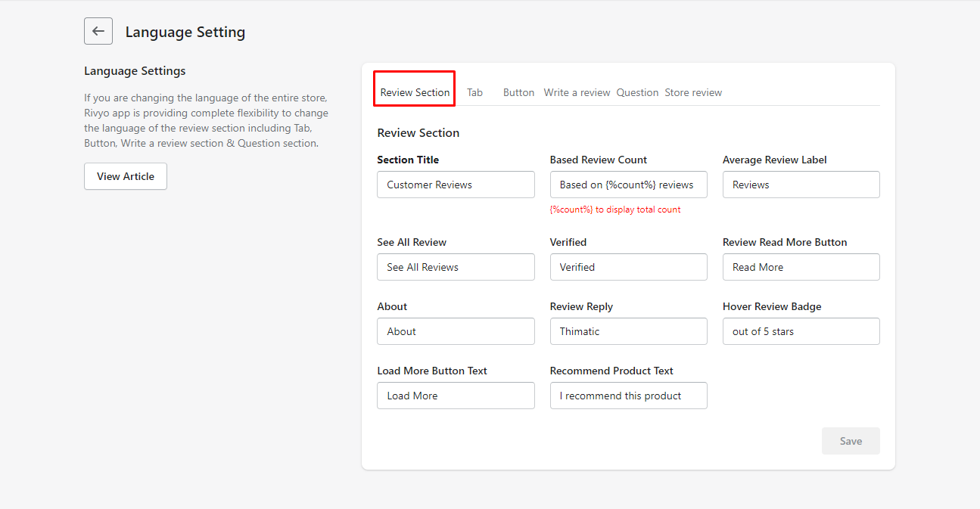Click the Verified text field
This screenshot has height=509, width=980.
(x=628, y=266)
